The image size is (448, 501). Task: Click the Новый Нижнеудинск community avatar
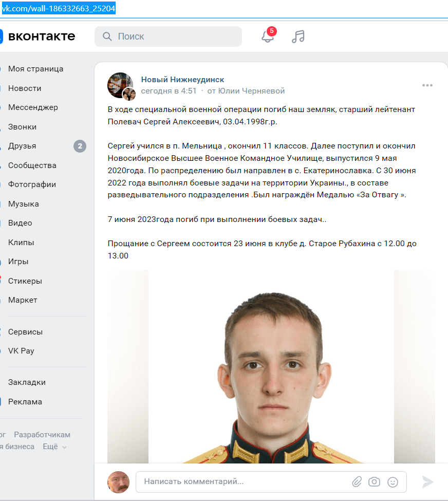coord(121,85)
